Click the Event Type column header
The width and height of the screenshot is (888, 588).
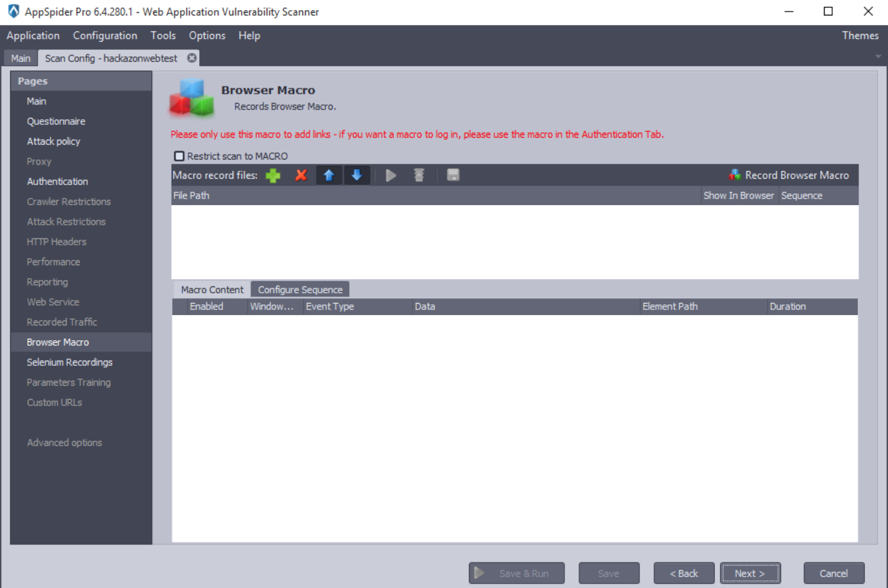point(358,306)
